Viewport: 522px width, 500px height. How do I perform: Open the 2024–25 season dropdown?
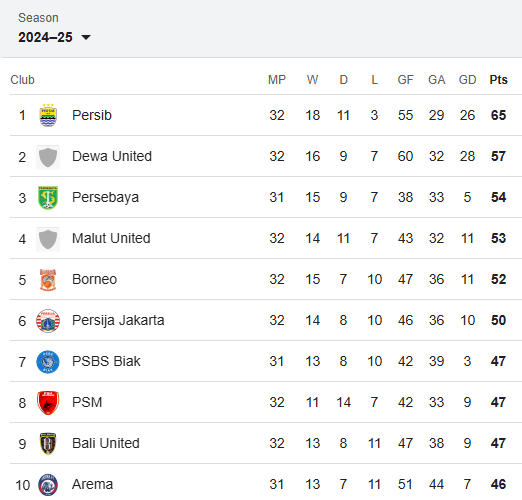click(x=54, y=37)
